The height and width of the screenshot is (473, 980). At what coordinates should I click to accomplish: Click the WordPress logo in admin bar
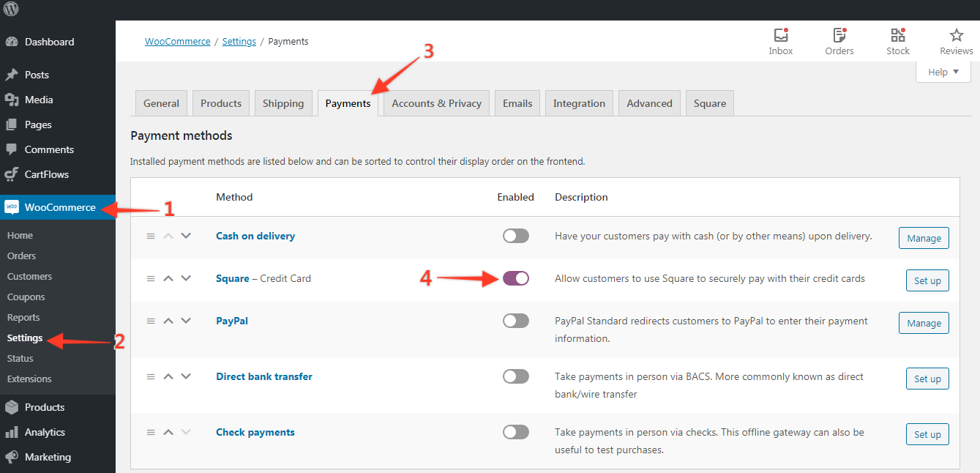(x=11, y=10)
